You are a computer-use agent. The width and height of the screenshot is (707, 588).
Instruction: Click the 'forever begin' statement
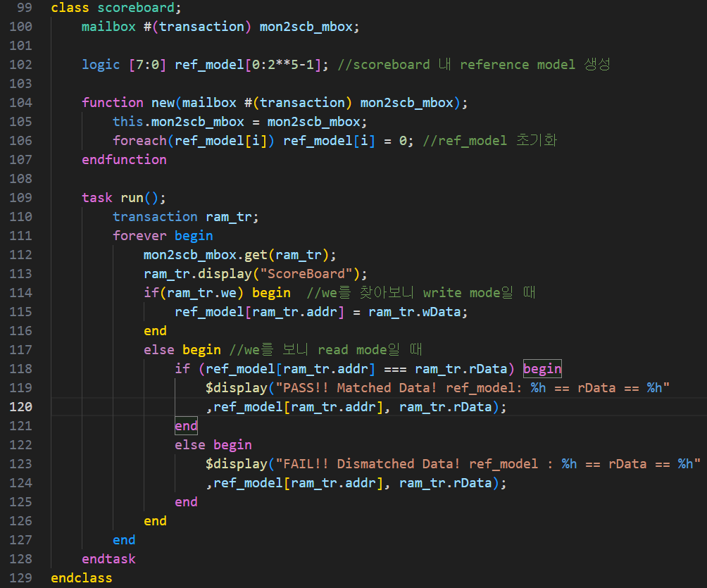(x=163, y=236)
